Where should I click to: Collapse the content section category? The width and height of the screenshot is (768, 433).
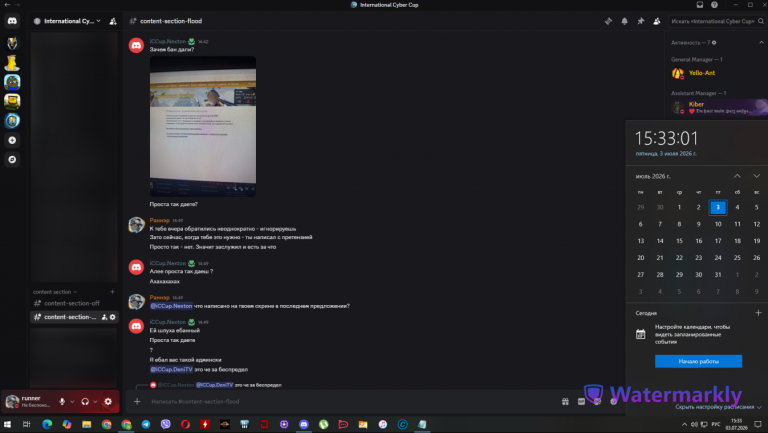(x=54, y=292)
